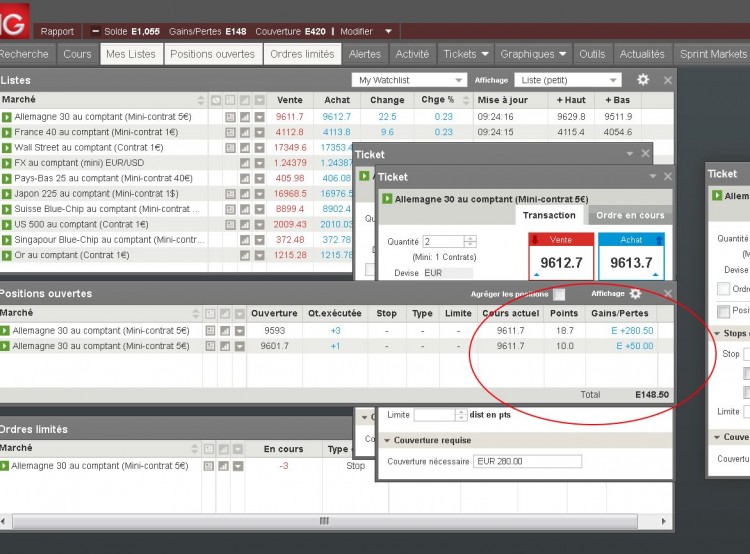750x554 pixels.
Task: Toggle Agréger les positions checkbox
Action: click(559, 294)
